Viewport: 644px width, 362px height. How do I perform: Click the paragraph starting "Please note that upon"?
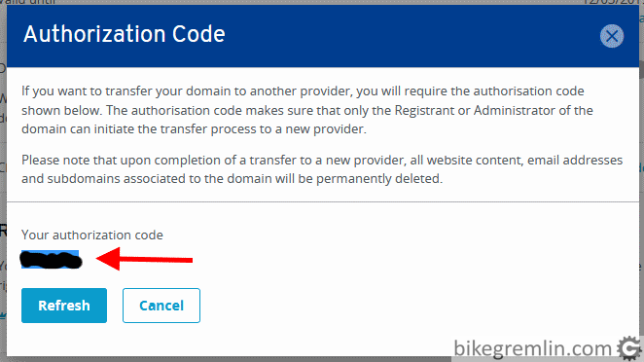322,169
